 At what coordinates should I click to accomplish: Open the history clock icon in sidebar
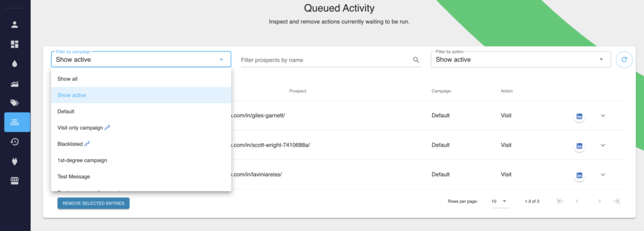[15, 142]
